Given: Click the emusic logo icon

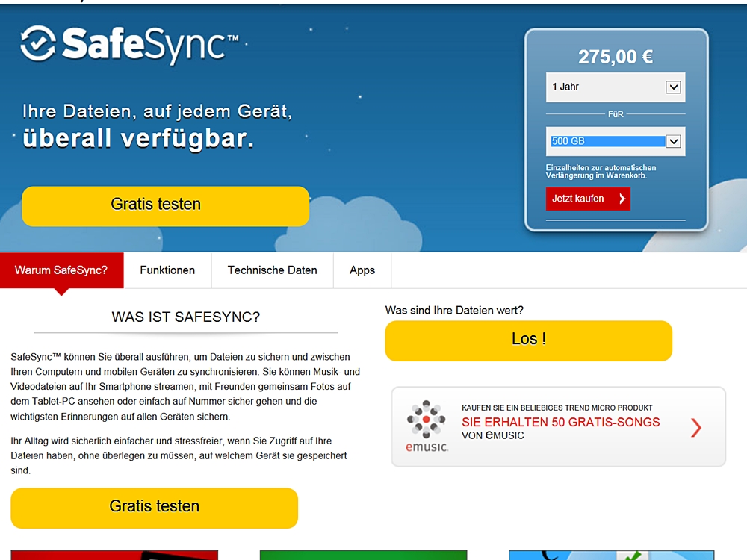Looking at the screenshot, I should [x=427, y=426].
